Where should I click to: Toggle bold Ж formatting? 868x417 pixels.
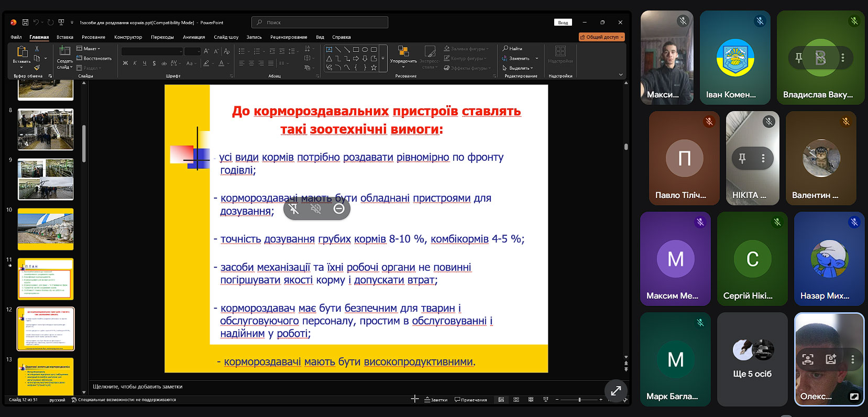[125, 63]
